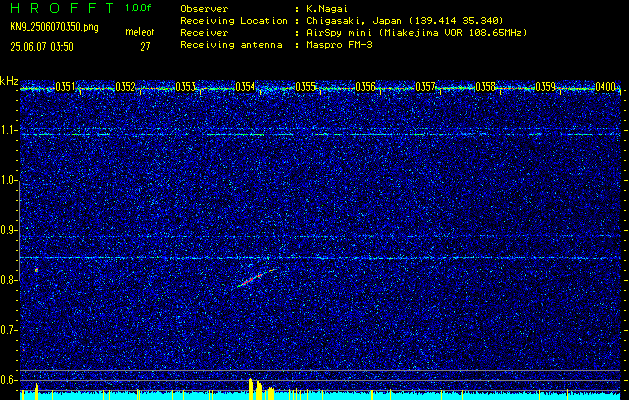The width and height of the screenshot is (629, 400).
Task: Click the meteor label above the count
Action: (x=140, y=32)
